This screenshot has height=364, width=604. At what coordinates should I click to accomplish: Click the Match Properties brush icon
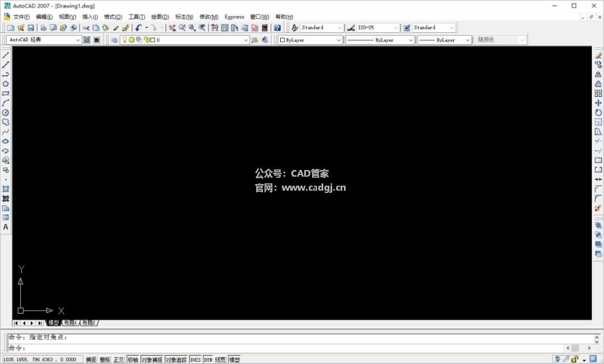(x=116, y=28)
